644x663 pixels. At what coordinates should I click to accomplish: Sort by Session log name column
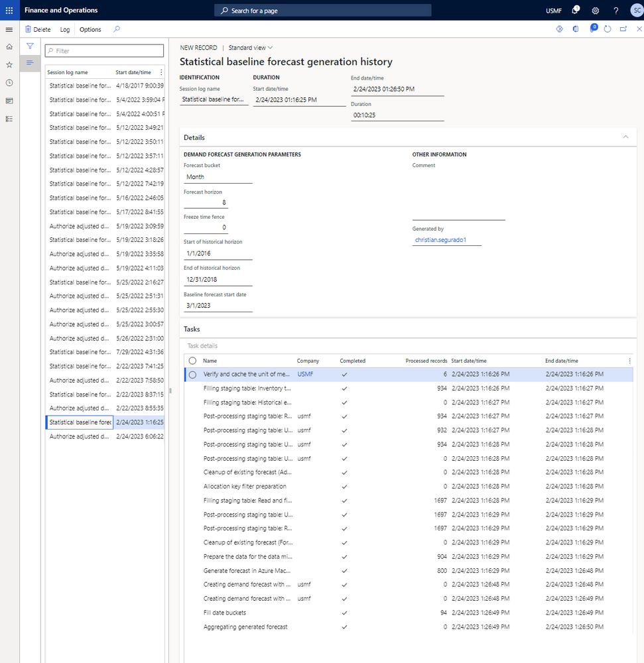(68, 72)
